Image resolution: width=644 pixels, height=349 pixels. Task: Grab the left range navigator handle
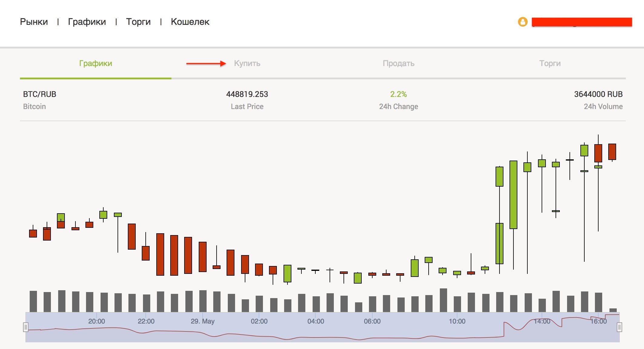click(x=26, y=327)
